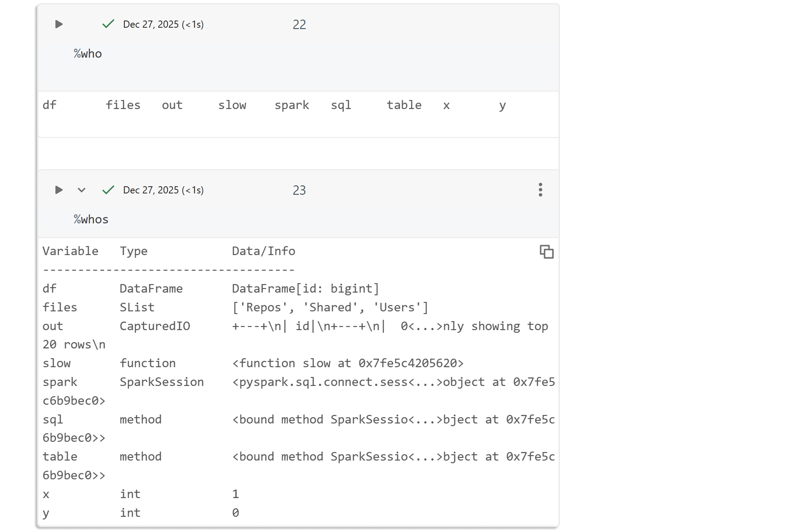Open the three-dot menu for cell 23
The height and width of the screenshot is (532, 799).
540,190
